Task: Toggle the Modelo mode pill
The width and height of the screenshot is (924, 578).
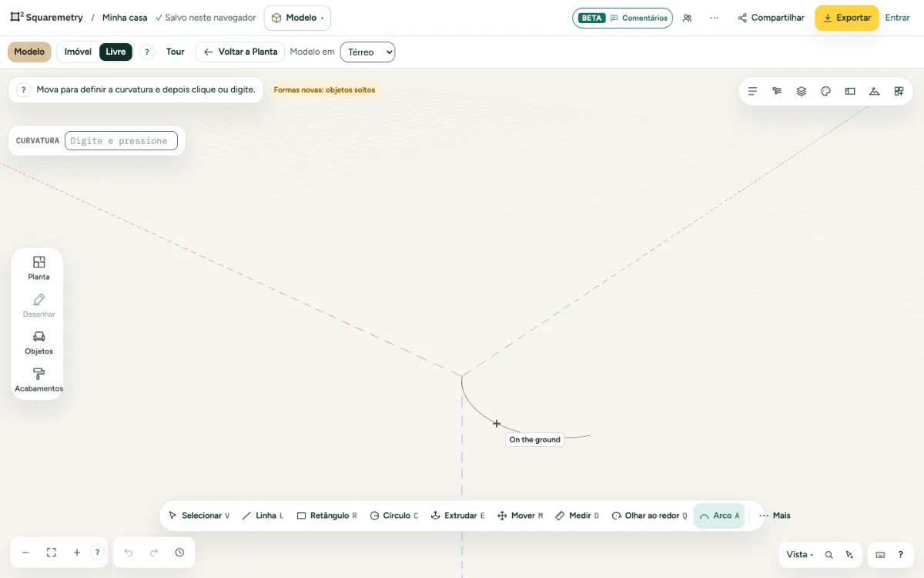Action: tap(29, 52)
